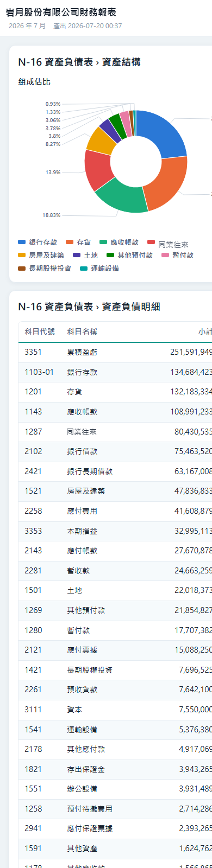Select account code 1287
Screen dimensions: 212x868
(33, 432)
